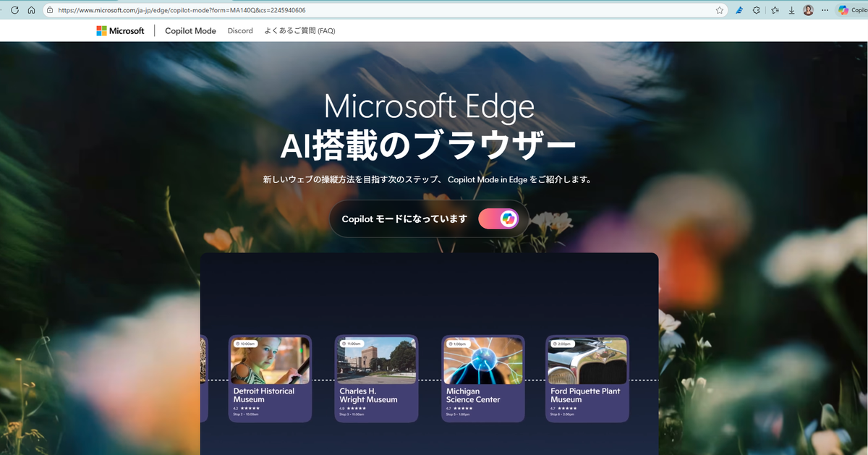Open the Copilot Mode nav link

coord(190,31)
